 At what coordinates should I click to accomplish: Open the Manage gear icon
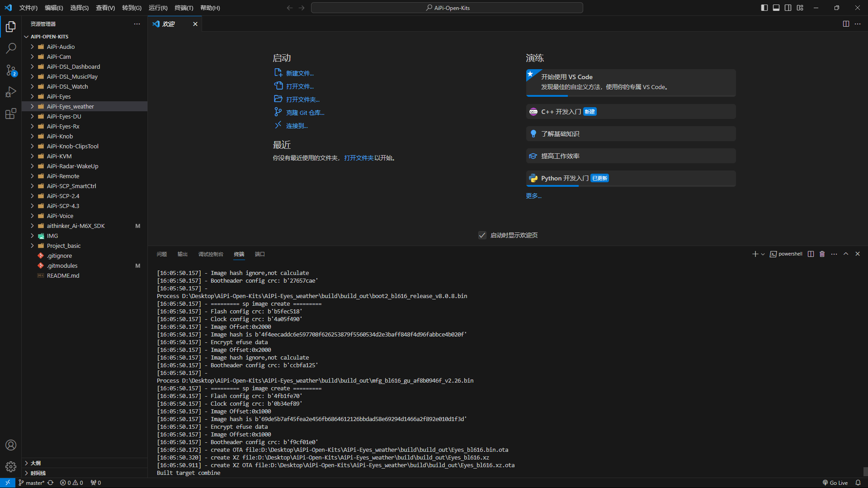(x=11, y=466)
